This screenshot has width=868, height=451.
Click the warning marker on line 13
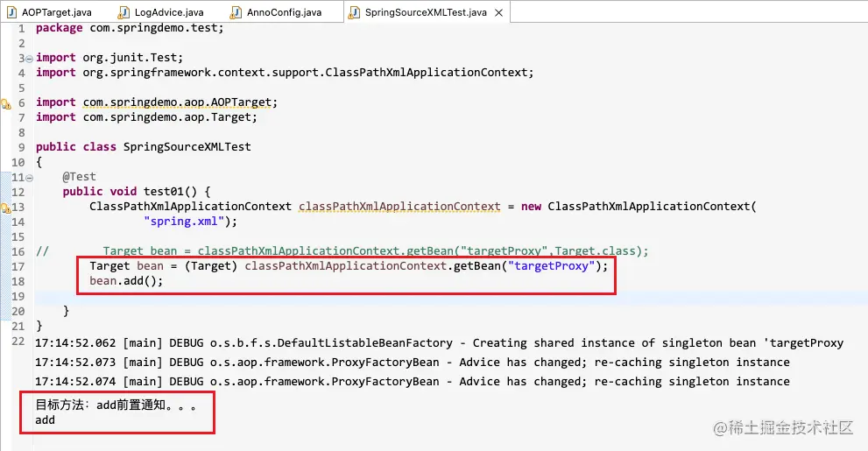click(x=5, y=208)
